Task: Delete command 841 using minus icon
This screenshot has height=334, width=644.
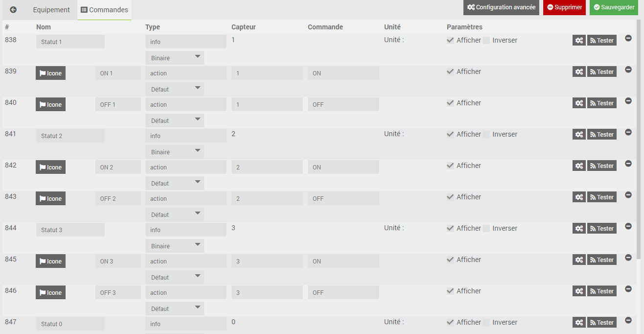Action: pyautogui.click(x=628, y=132)
